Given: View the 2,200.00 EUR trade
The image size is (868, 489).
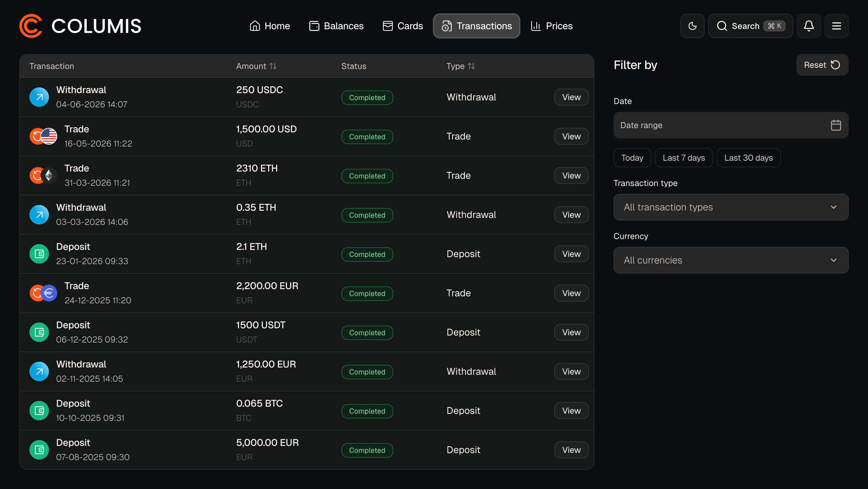Looking at the screenshot, I should point(571,293).
